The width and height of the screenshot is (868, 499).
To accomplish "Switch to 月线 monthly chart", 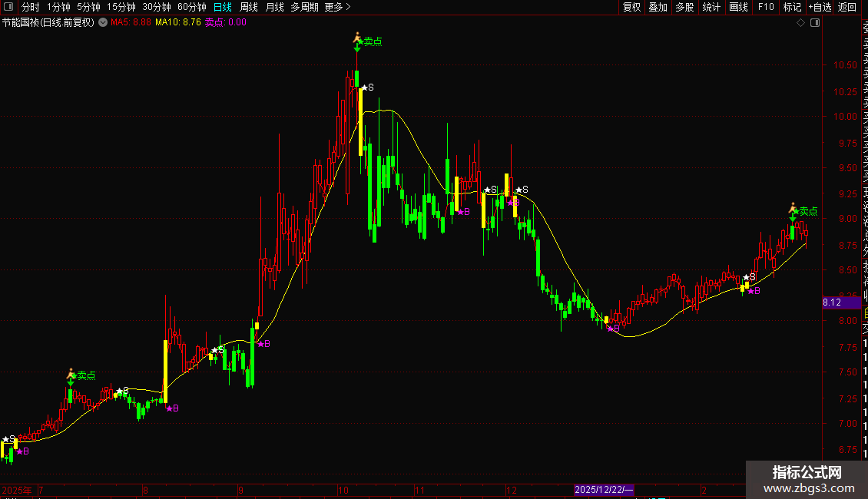I will coord(274,7).
